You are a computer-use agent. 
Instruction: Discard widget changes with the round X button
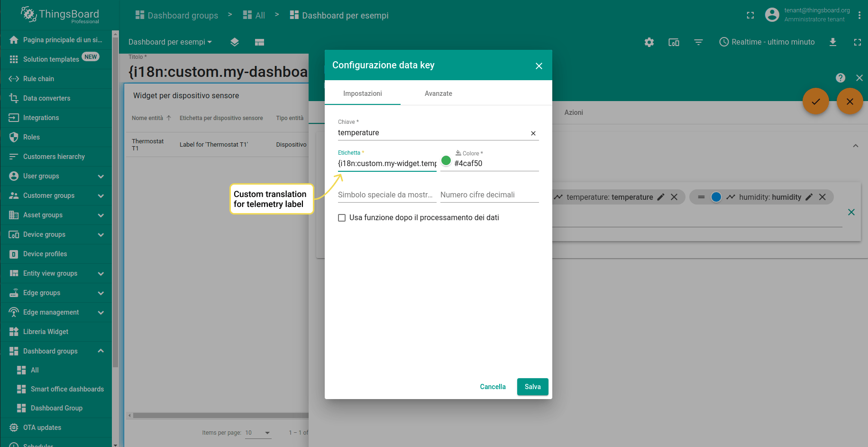click(x=850, y=101)
